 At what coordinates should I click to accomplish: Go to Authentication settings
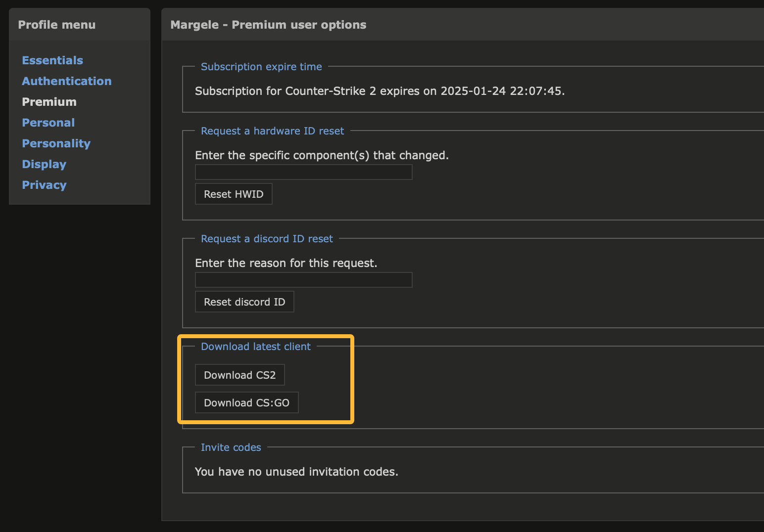pyautogui.click(x=67, y=81)
